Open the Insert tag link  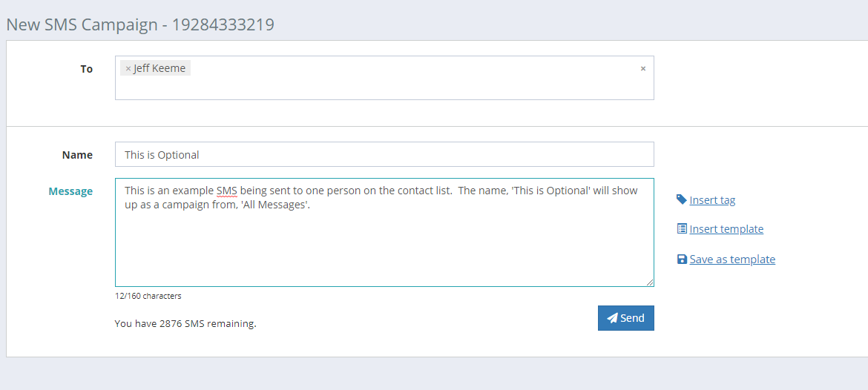pos(712,200)
